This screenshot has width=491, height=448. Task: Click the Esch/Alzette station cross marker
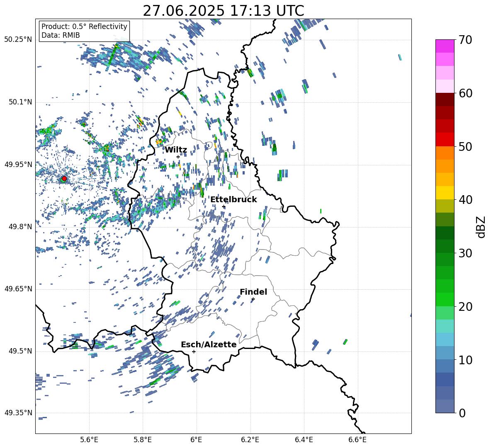click(194, 351)
